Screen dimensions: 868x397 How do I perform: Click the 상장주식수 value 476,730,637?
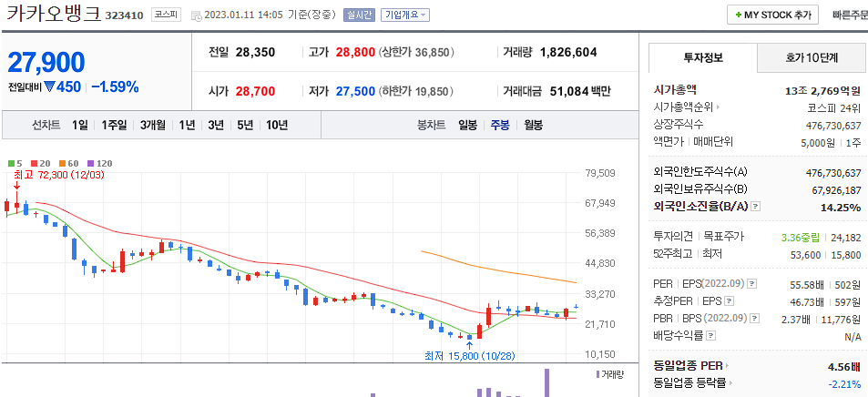coord(833,125)
